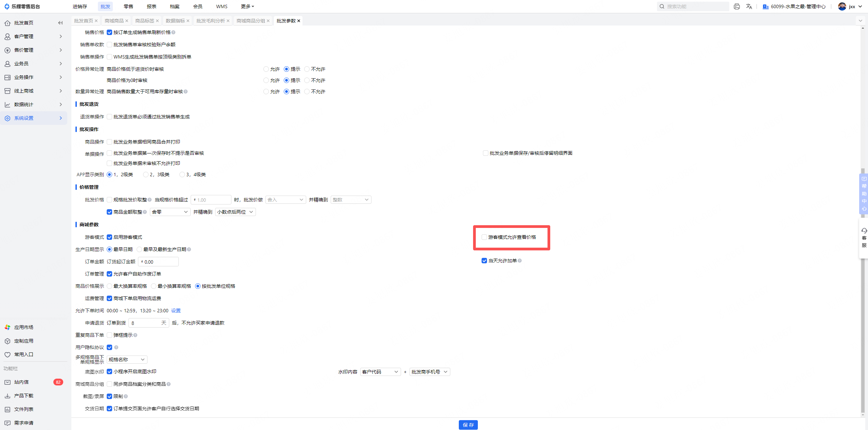Click help icon next to 当天允许加单
The height and width of the screenshot is (430, 868).
point(520,261)
